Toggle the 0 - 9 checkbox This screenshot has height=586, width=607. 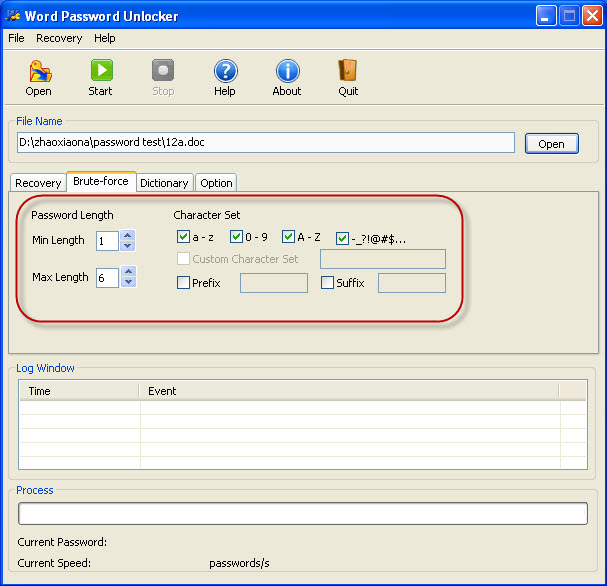pos(236,238)
